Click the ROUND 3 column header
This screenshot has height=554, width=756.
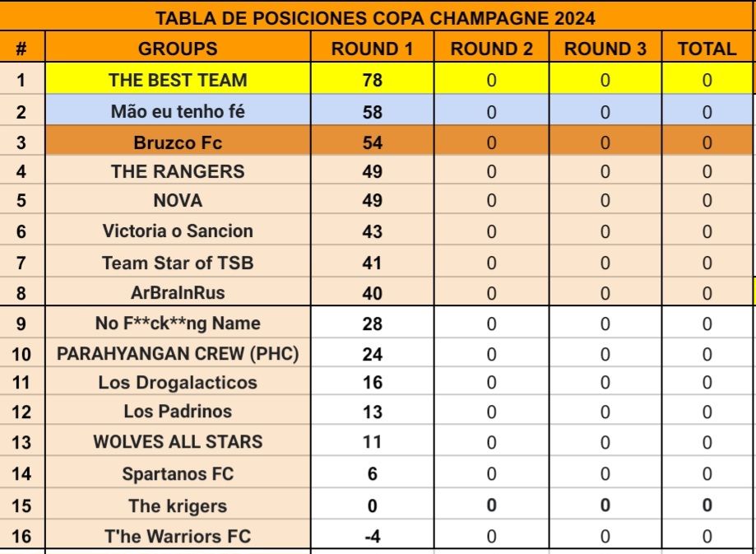(x=605, y=48)
